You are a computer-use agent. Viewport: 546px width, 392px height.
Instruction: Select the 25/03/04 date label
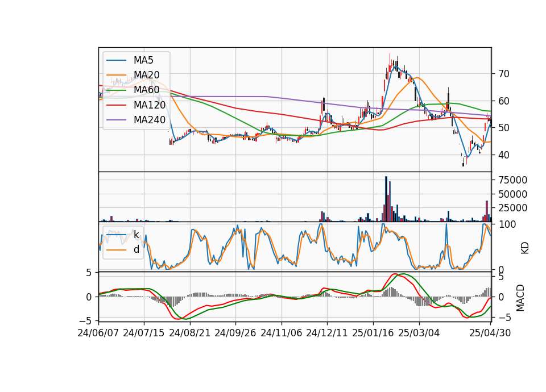419,333
